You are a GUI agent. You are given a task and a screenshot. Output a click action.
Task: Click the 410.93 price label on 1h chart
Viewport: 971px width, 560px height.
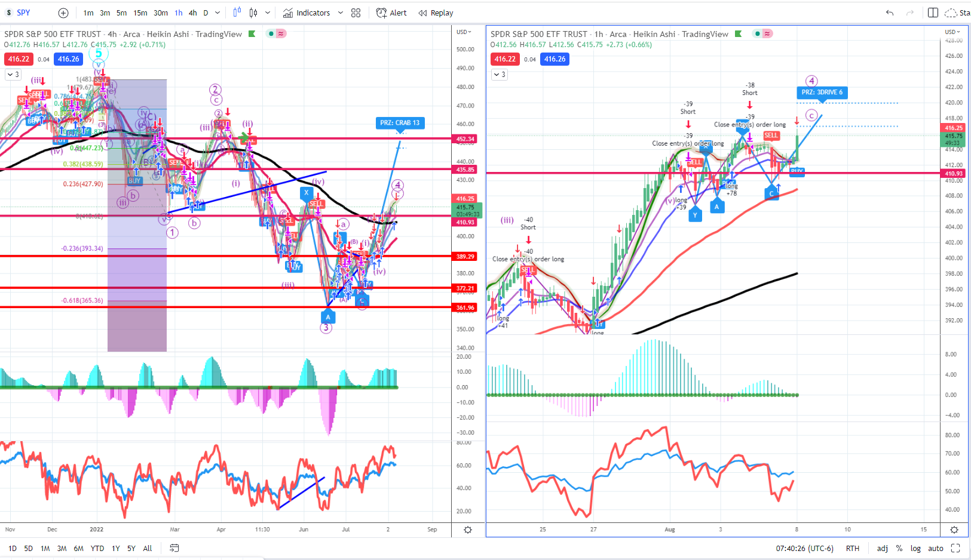click(x=954, y=173)
